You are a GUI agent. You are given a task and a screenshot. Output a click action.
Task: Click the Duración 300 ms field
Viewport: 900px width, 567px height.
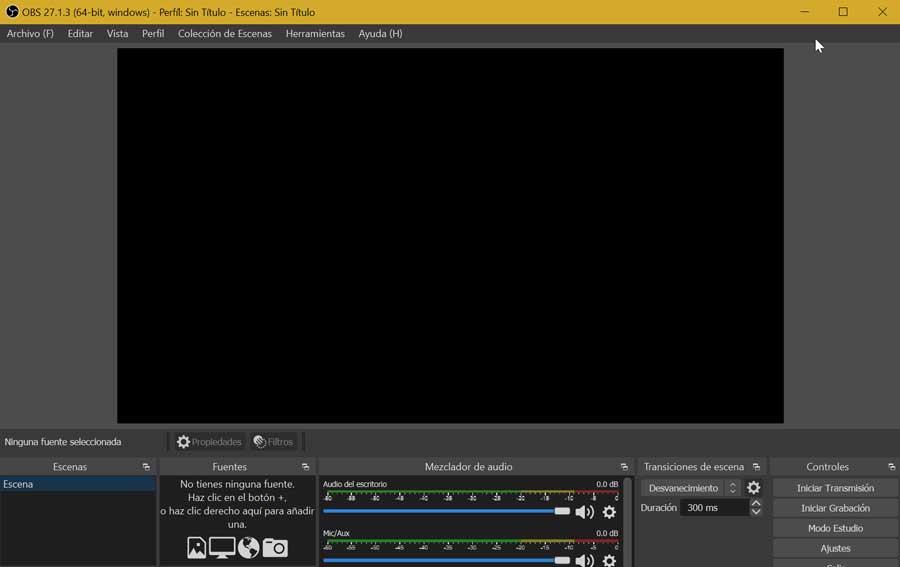(715, 508)
